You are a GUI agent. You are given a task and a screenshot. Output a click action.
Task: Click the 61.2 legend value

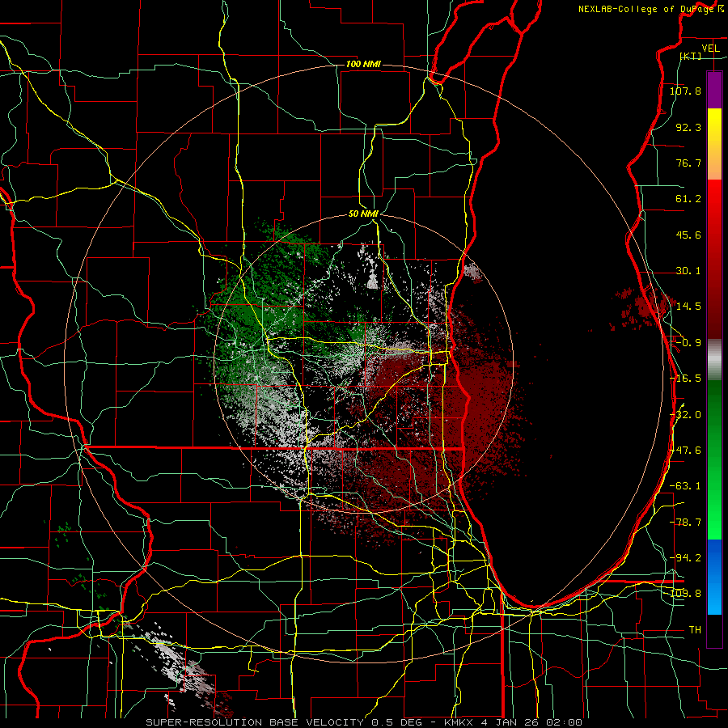point(688,199)
